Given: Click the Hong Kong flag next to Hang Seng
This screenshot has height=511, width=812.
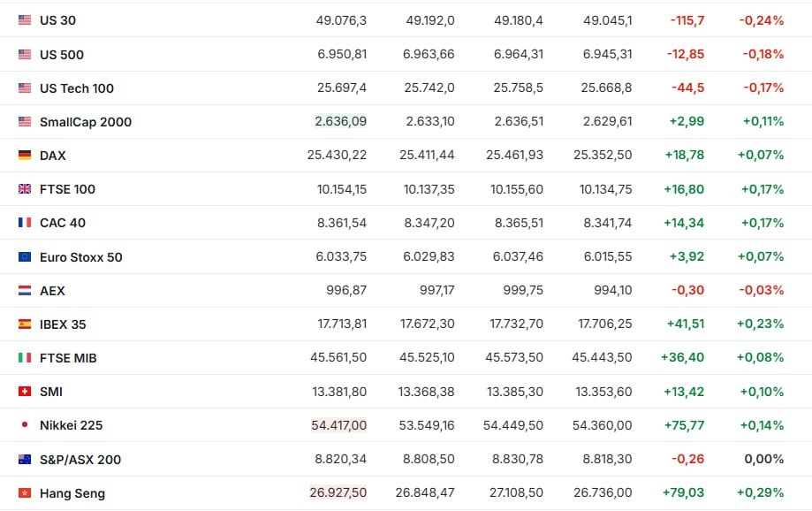Looking at the screenshot, I should [x=25, y=493].
